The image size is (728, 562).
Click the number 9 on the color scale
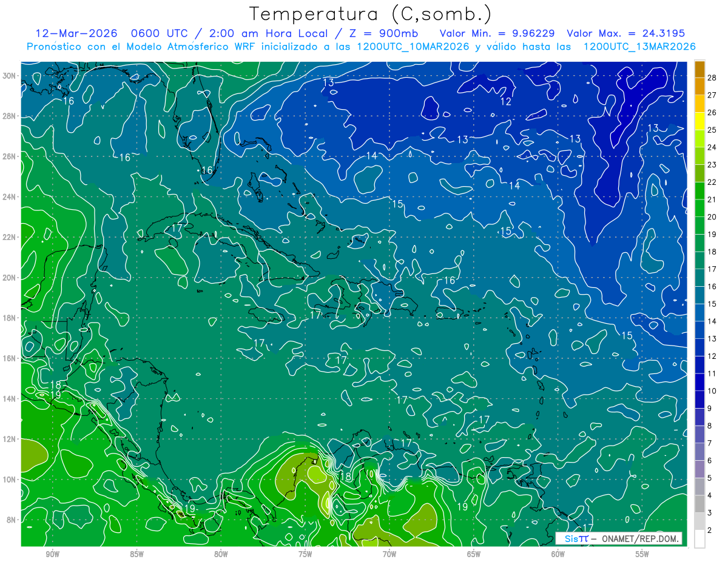pos(710,409)
